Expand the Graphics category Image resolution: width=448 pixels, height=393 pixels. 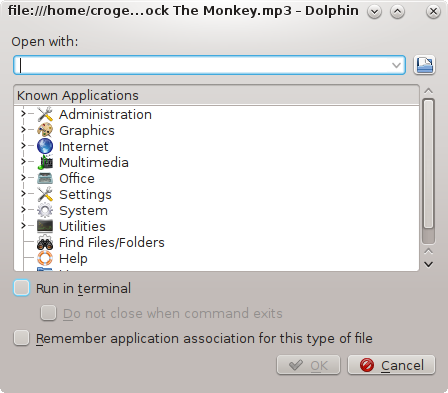pos(23,130)
